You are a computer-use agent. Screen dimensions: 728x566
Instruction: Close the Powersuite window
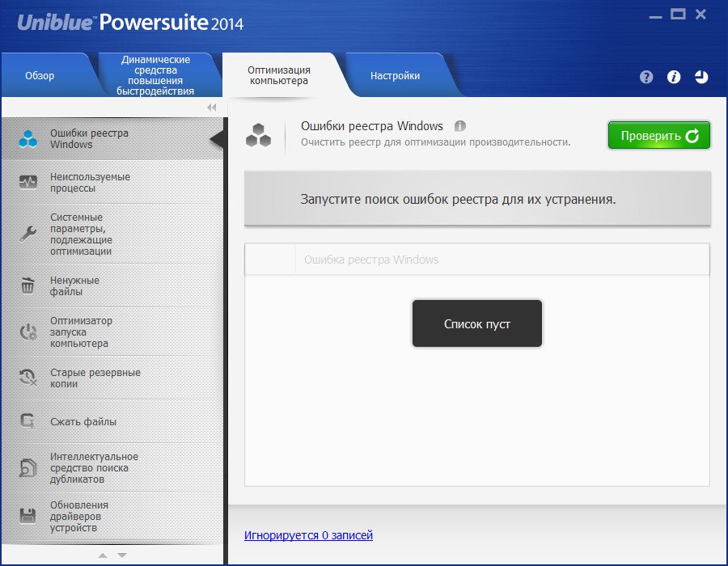point(700,15)
